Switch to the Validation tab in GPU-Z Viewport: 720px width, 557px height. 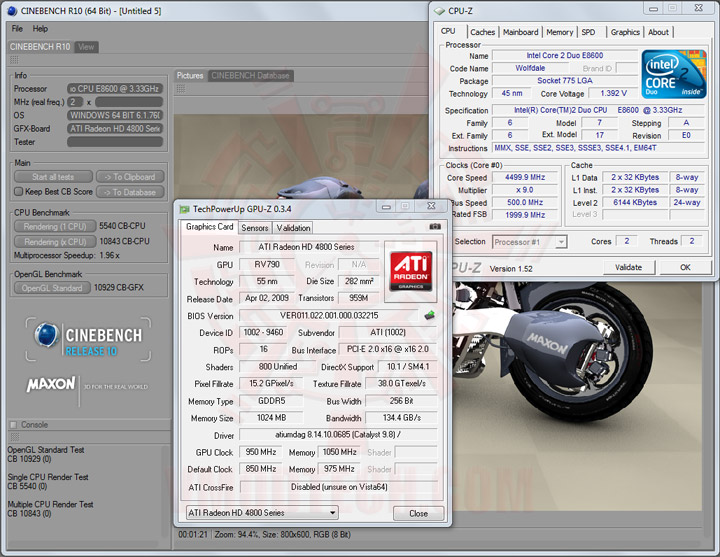click(293, 228)
